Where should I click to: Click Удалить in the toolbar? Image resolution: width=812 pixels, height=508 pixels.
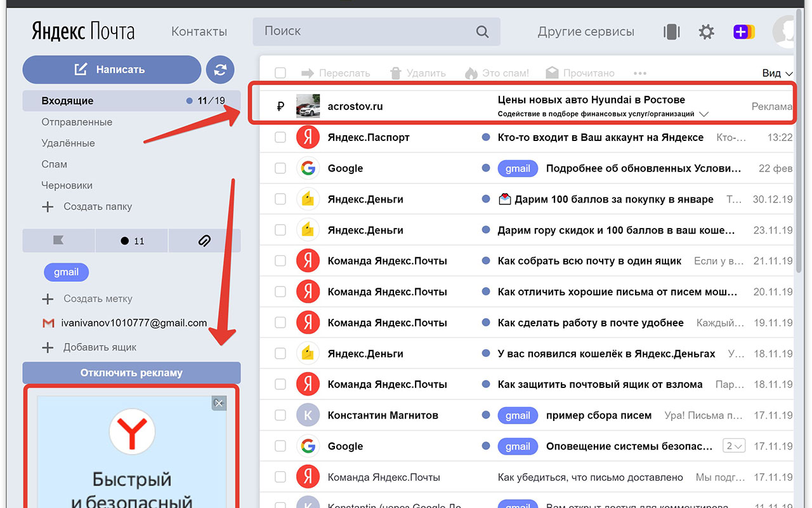(418, 73)
